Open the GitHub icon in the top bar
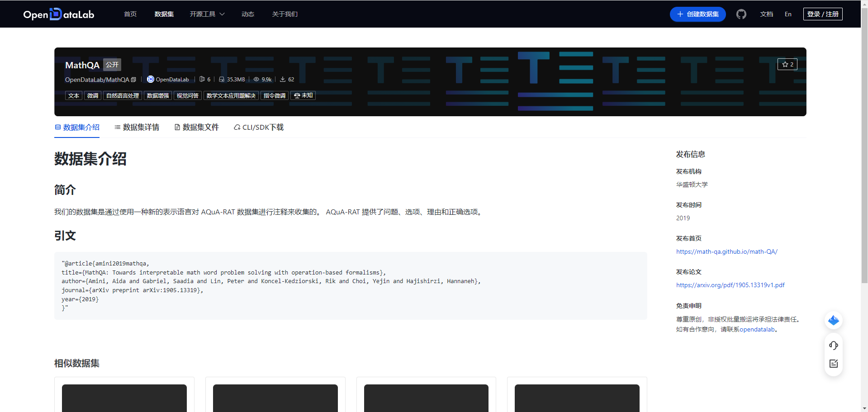Viewport: 868px width, 412px height. (741, 14)
